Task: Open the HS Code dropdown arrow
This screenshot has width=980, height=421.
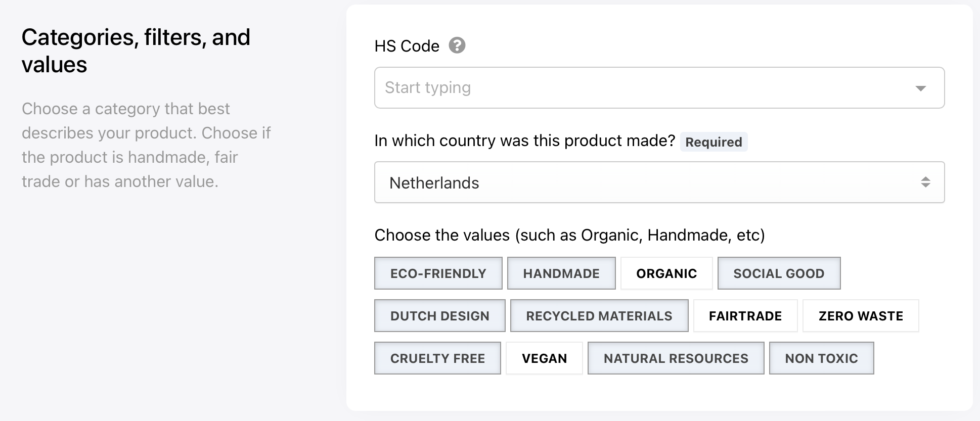Action: (x=920, y=88)
